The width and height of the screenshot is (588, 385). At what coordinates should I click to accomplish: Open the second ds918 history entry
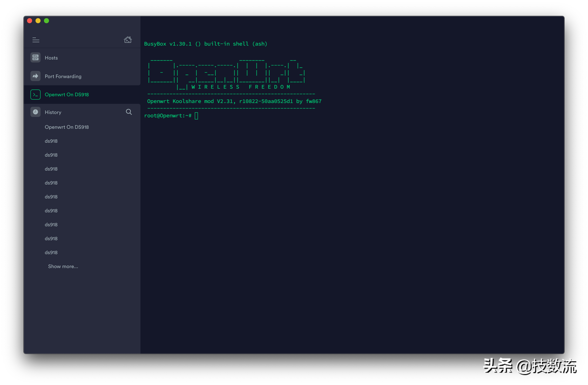point(51,155)
